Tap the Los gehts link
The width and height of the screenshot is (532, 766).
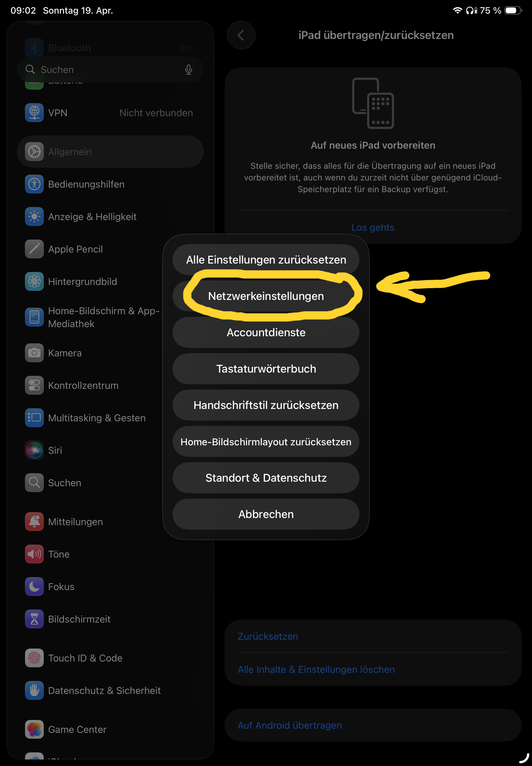pos(373,228)
